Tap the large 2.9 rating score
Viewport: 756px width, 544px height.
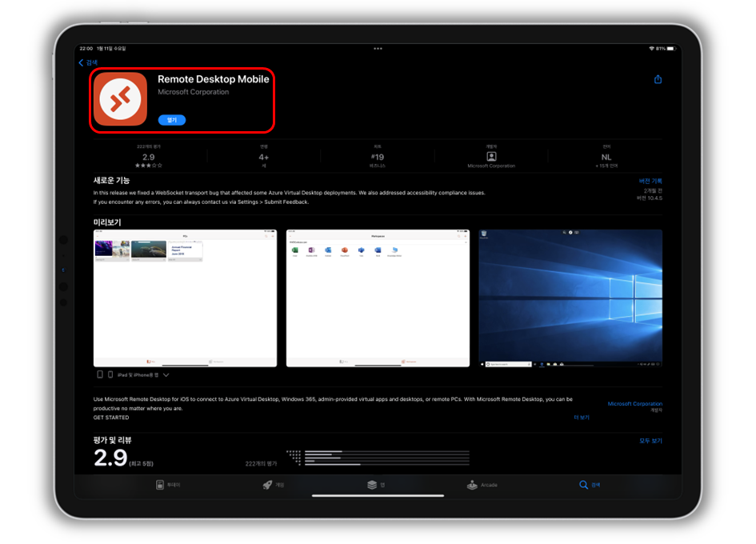pyautogui.click(x=110, y=458)
